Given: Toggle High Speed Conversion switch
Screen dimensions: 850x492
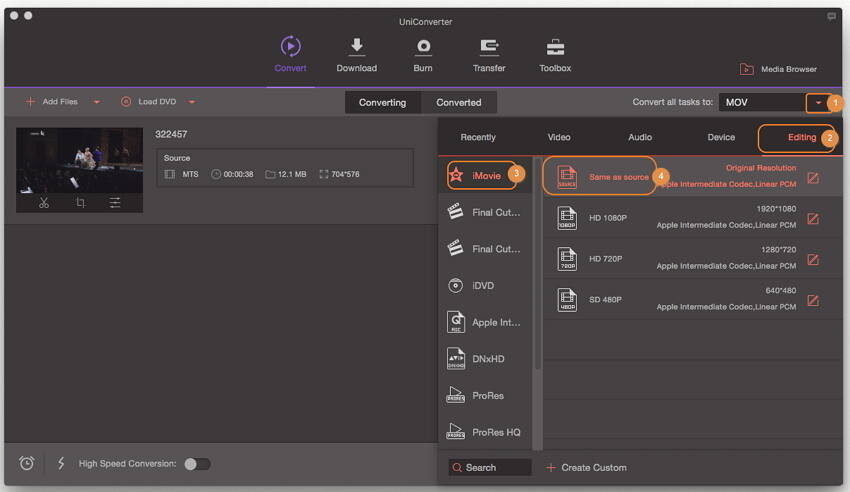Looking at the screenshot, I should click(x=197, y=464).
